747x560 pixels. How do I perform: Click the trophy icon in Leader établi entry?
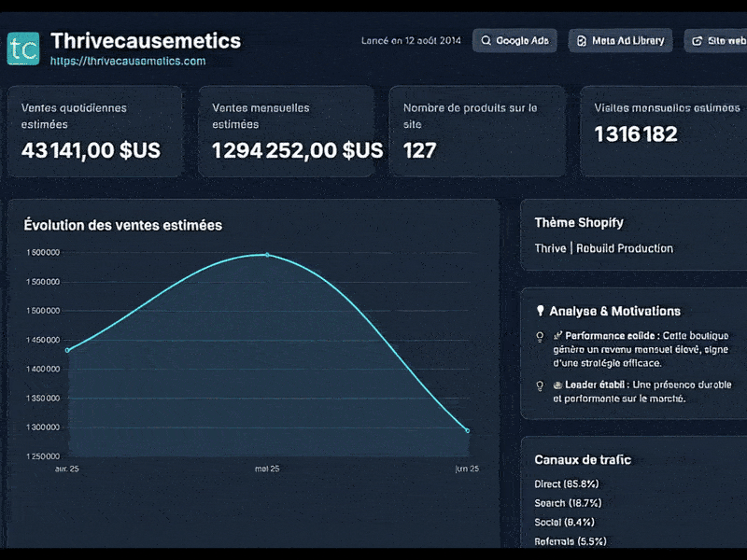tap(556, 385)
